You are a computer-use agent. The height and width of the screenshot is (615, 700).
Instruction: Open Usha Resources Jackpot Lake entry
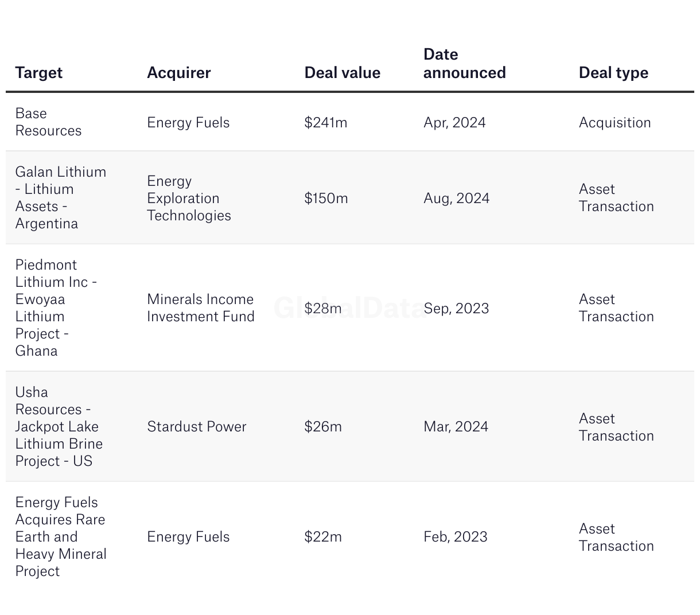(59, 427)
